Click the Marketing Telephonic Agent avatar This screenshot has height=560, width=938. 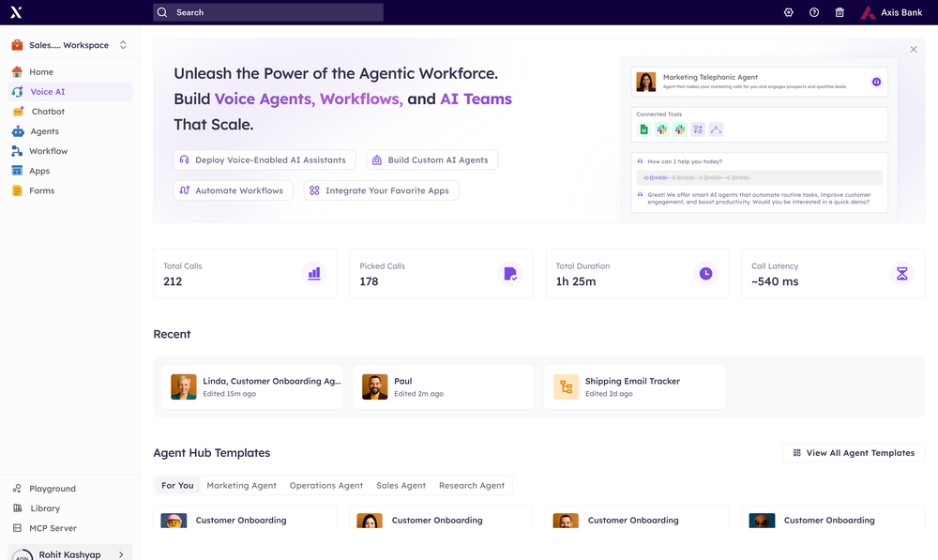click(x=646, y=82)
